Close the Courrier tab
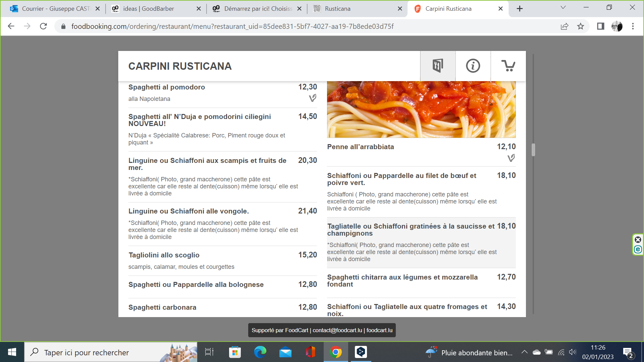Image resolution: width=644 pixels, height=362 pixels. pyautogui.click(x=98, y=9)
